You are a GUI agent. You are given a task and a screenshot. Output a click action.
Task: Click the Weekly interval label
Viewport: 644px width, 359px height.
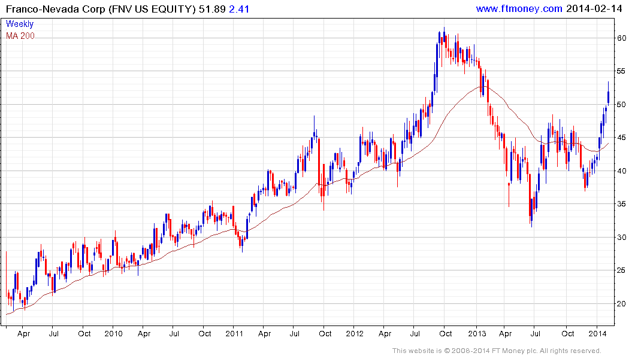[20, 24]
